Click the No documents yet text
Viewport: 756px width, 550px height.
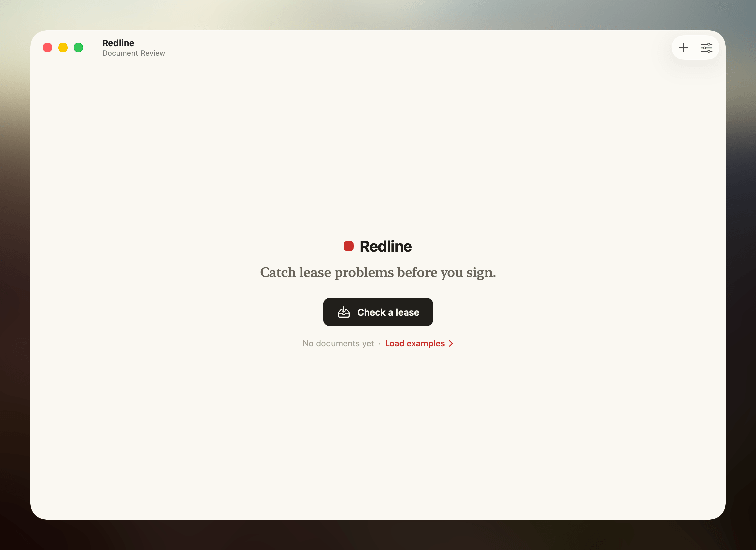pyautogui.click(x=338, y=343)
